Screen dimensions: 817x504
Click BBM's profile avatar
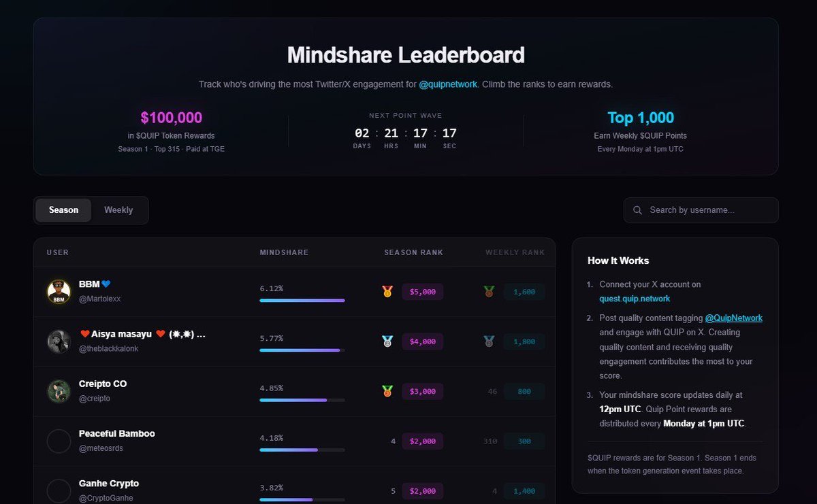click(59, 292)
